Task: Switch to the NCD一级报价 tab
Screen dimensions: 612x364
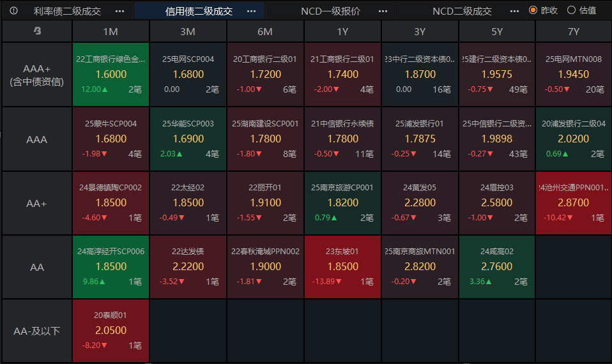Action: (x=330, y=11)
